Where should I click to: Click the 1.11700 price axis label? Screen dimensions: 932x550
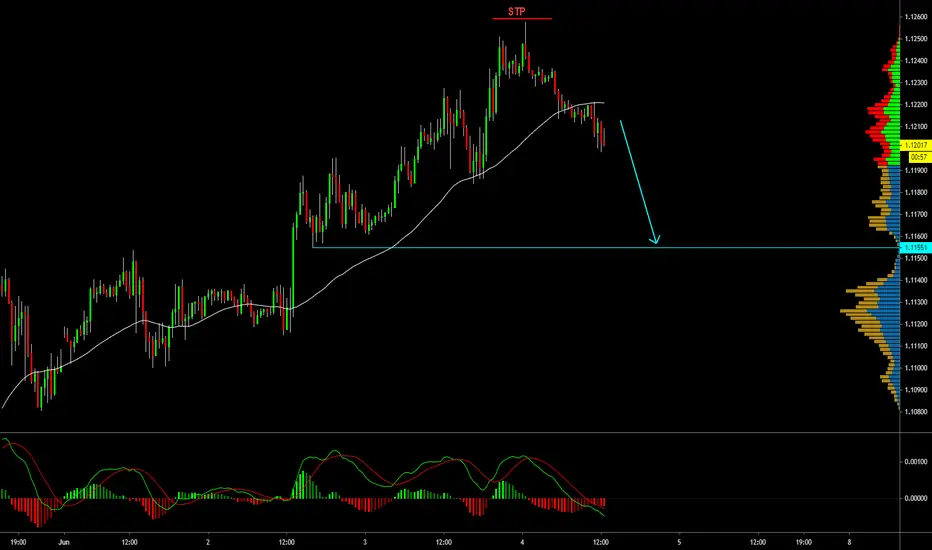[x=916, y=214]
